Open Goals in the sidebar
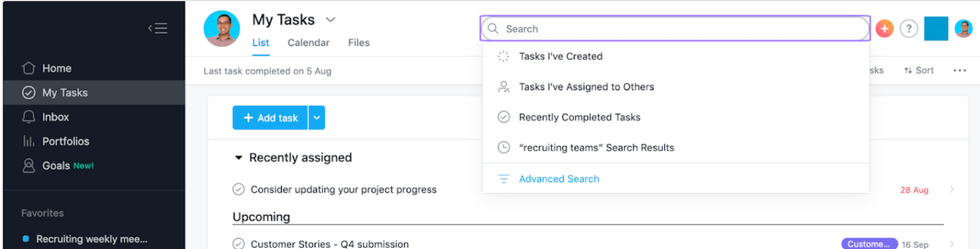The height and width of the screenshot is (249, 980). (x=56, y=166)
